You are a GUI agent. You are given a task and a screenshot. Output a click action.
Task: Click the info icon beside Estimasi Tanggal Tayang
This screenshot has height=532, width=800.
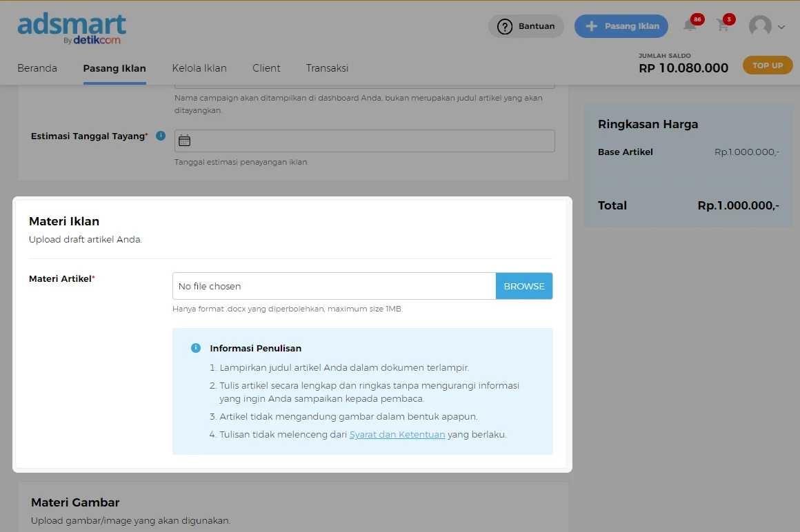[x=161, y=136]
